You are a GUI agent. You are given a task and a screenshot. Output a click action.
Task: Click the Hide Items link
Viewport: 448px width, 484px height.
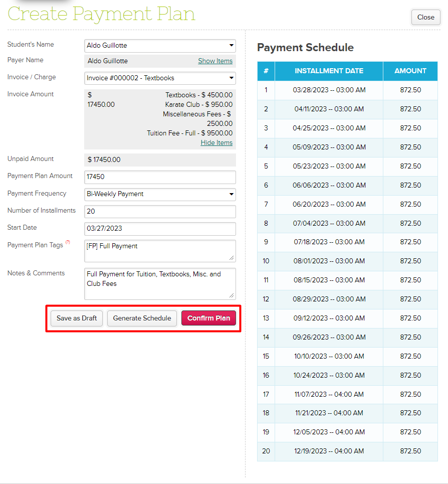216,143
